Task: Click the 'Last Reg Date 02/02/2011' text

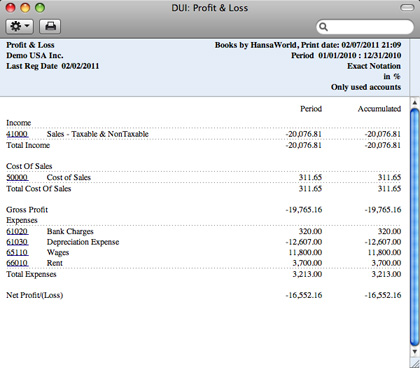Action: 53,66
